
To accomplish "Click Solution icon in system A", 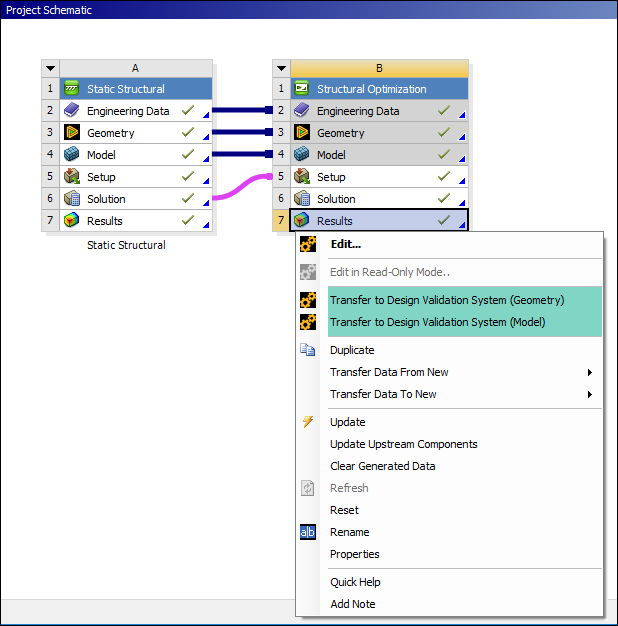I will point(72,198).
